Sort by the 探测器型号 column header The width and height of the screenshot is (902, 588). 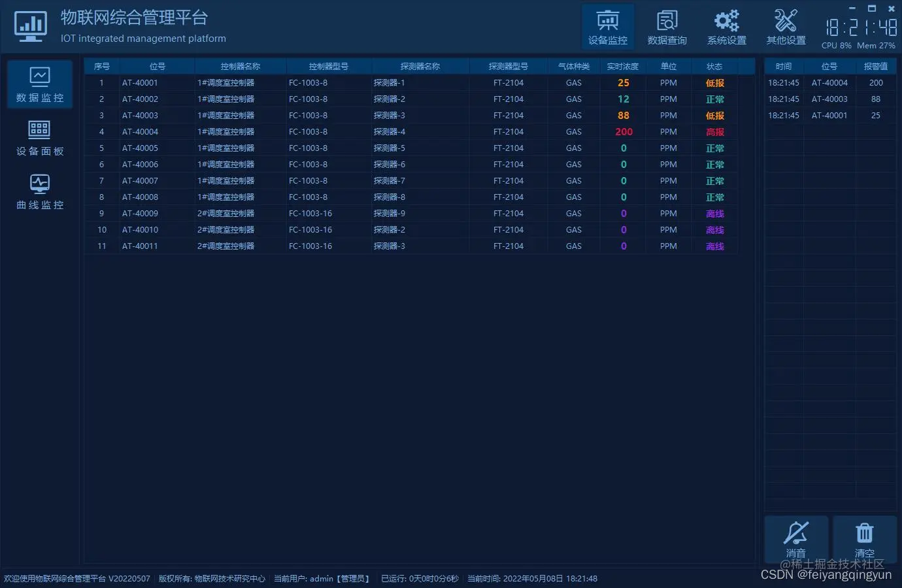(x=509, y=67)
